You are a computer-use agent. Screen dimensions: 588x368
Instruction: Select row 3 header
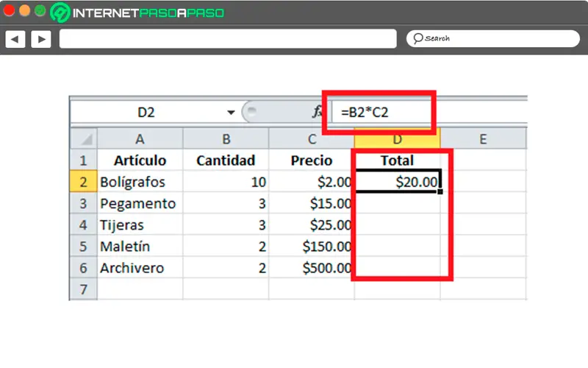(x=83, y=204)
